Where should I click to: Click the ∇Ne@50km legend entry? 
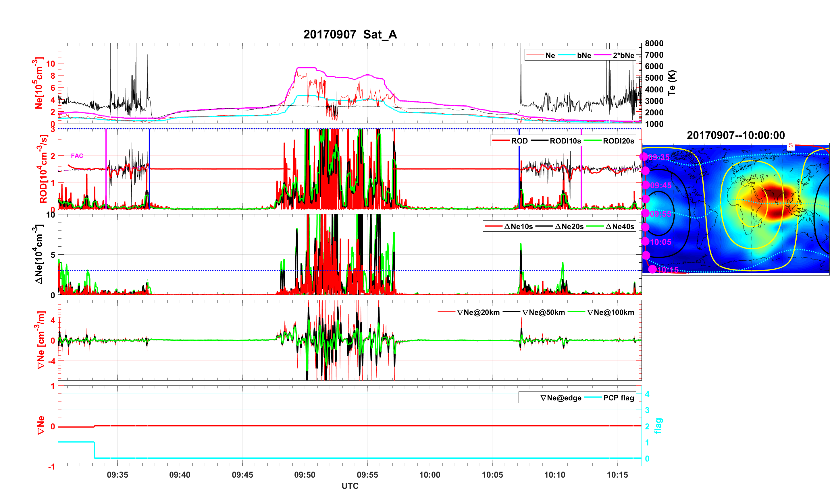543,313
